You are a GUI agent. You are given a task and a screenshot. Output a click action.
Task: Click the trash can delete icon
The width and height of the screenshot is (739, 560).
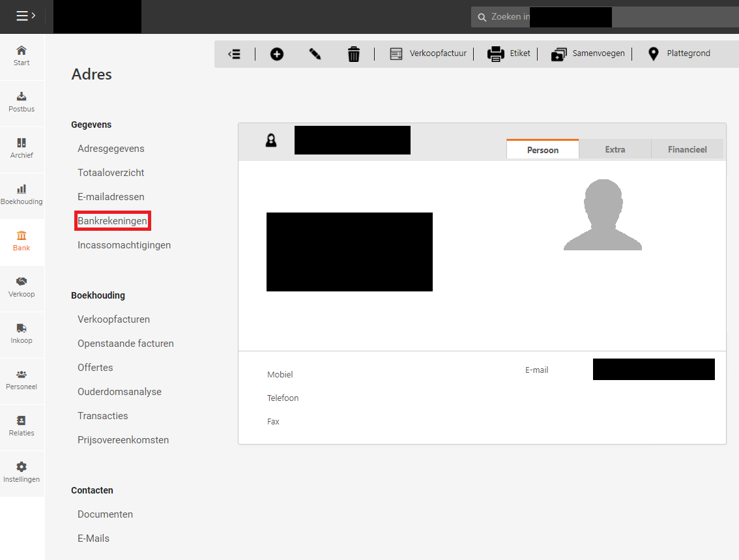tap(353, 54)
